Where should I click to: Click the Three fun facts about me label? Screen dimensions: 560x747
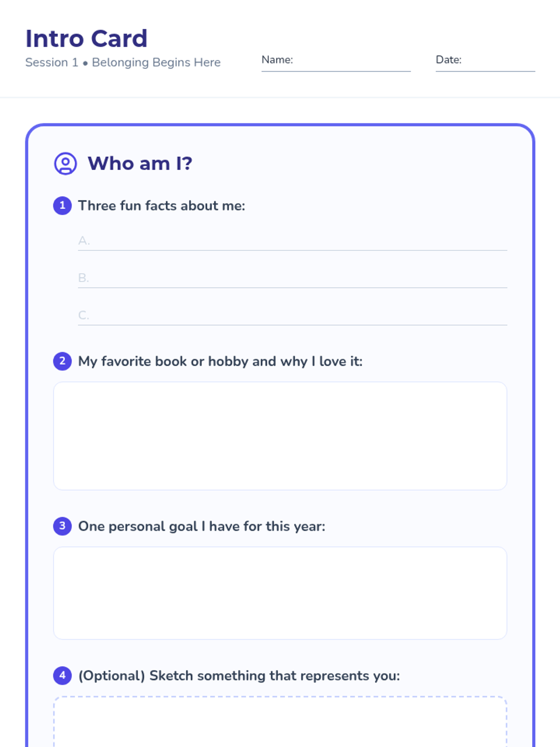point(161,205)
